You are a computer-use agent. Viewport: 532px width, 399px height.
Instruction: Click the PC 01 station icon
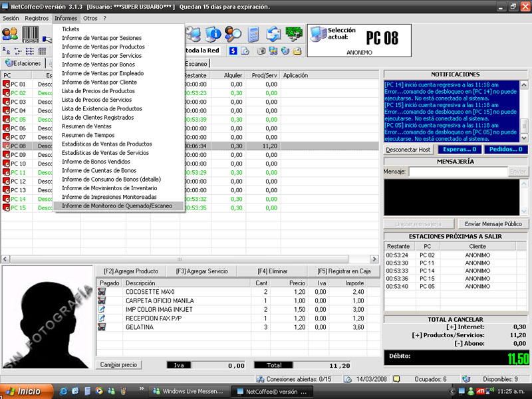click(x=7, y=84)
